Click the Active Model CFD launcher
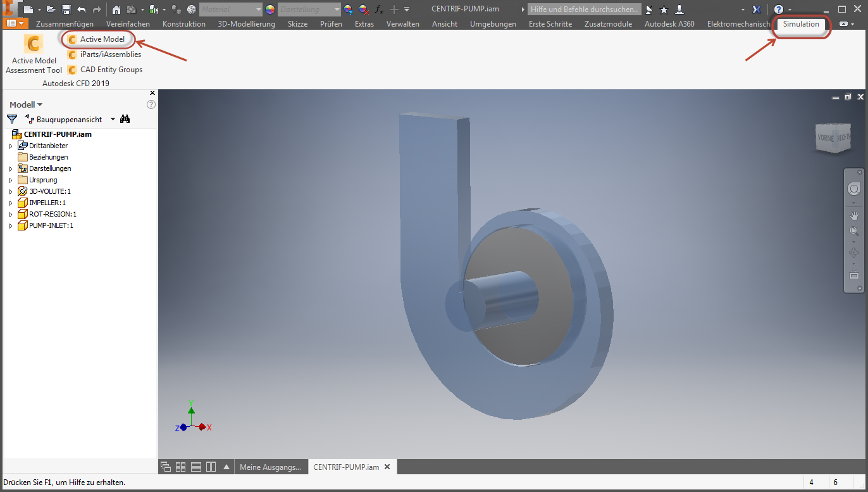 (97, 39)
